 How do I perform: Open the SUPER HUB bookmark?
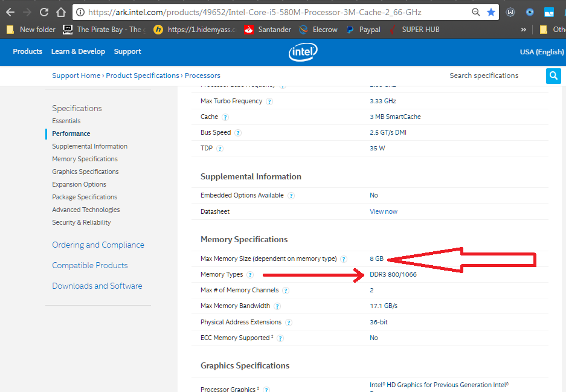[414, 30]
